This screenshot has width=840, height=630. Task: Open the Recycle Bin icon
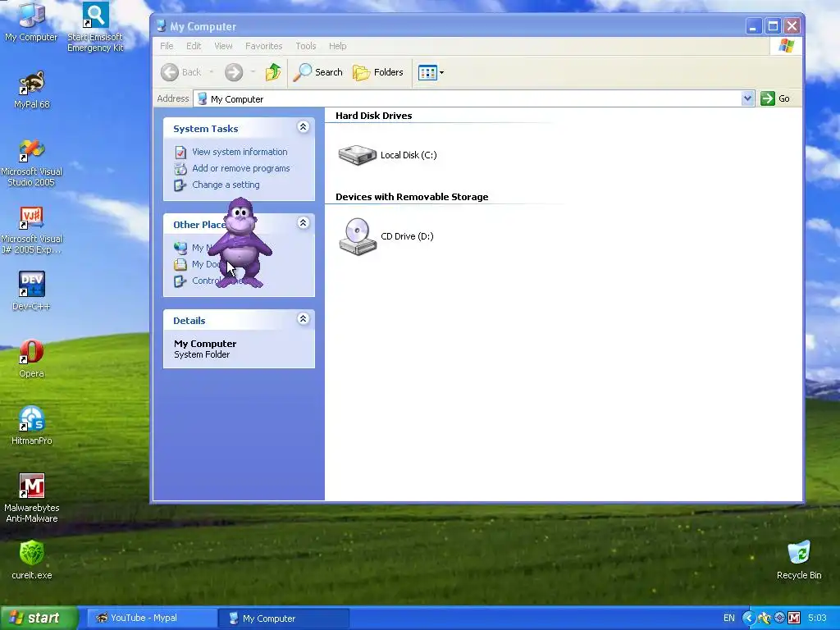[x=799, y=560]
